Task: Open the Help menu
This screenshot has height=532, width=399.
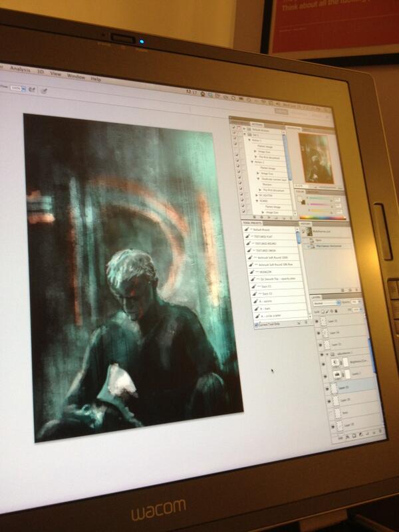Action: pyautogui.click(x=96, y=79)
